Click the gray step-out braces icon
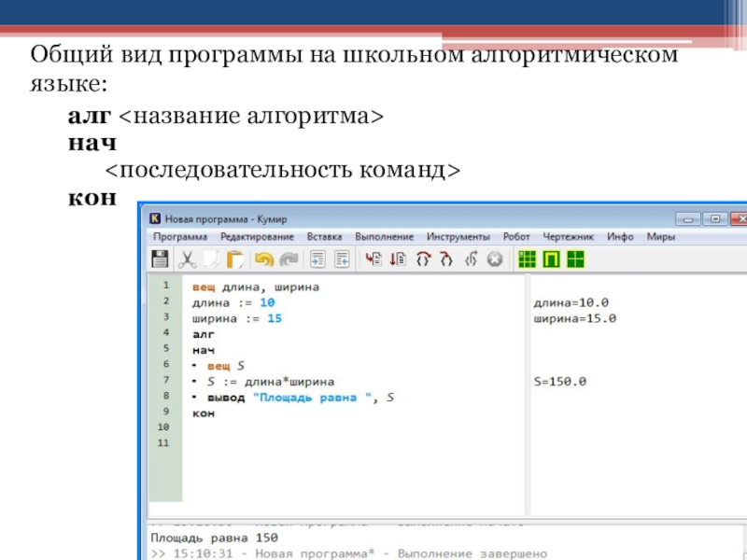 tap(471, 259)
